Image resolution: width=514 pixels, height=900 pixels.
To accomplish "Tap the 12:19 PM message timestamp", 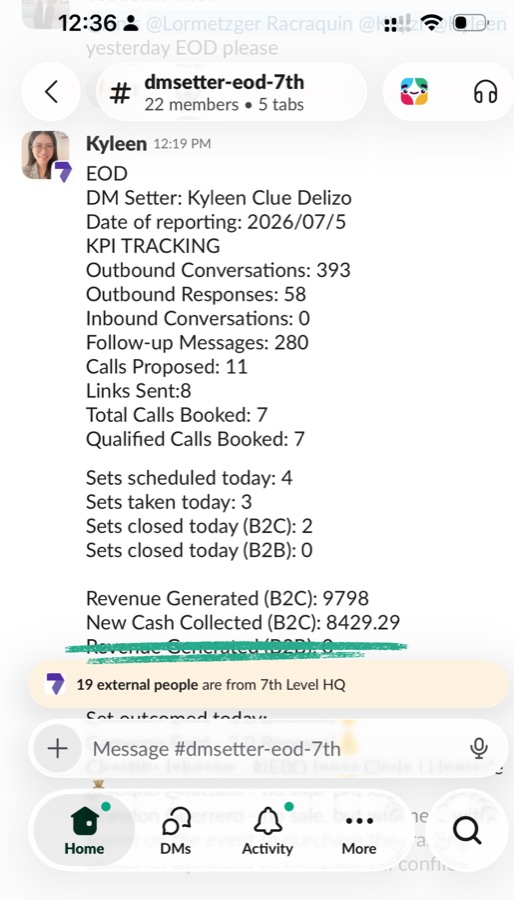I will (182, 144).
